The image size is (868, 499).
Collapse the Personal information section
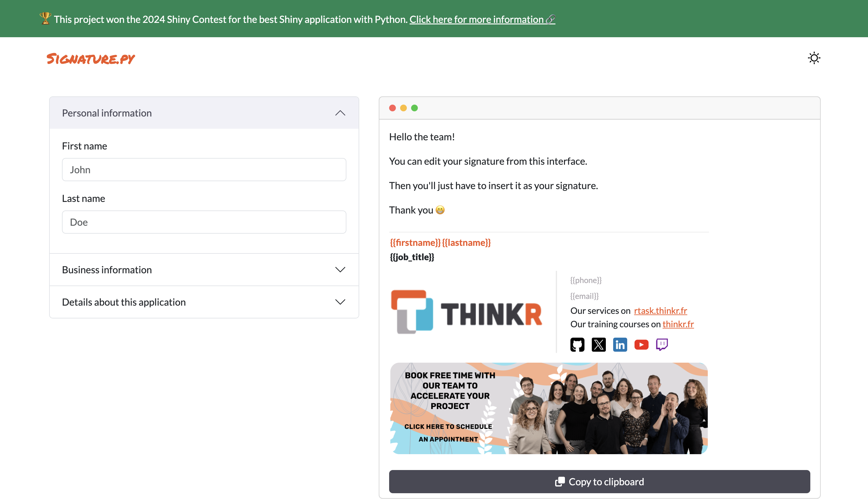coord(204,113)
